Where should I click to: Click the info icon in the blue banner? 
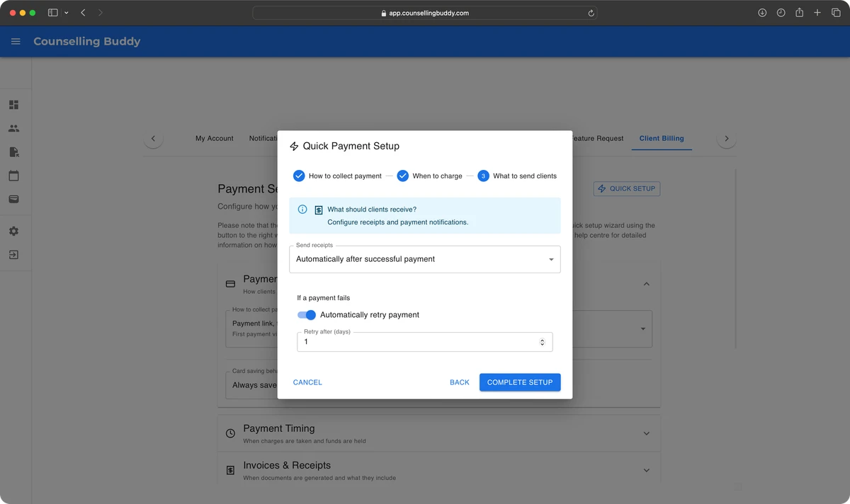pyautogui.click(x=302, y=210)
